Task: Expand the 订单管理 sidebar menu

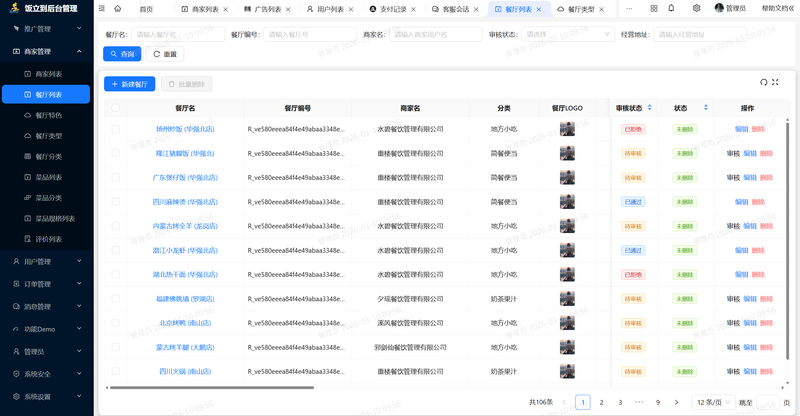Action: click(x=46, y=284)
